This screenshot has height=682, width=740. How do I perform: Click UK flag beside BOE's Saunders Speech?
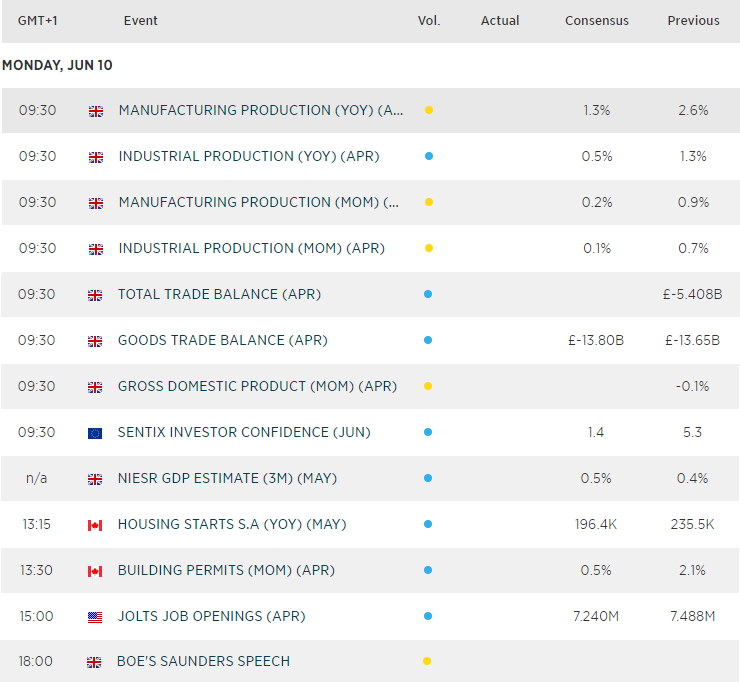[96, 662]
